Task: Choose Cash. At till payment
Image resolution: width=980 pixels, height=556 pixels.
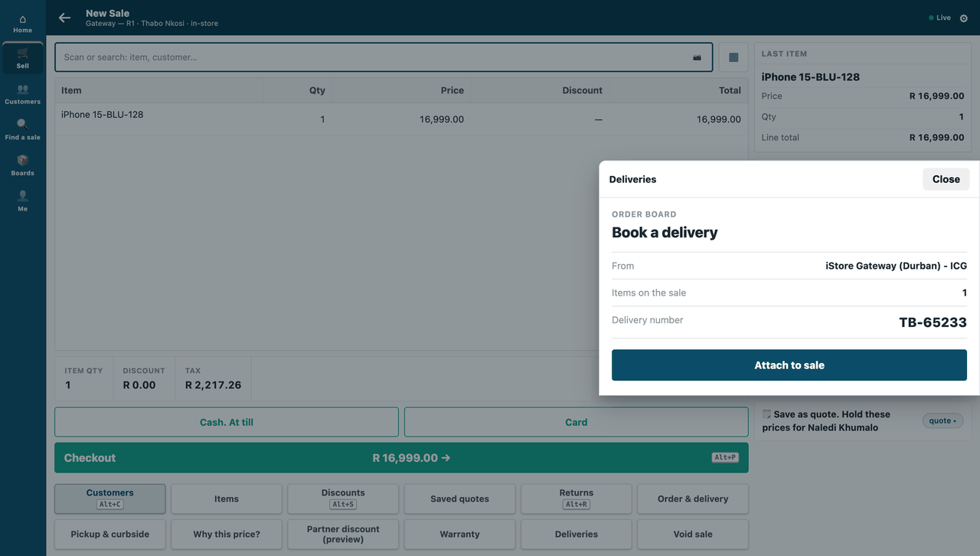Action: (x=227, y=422)
